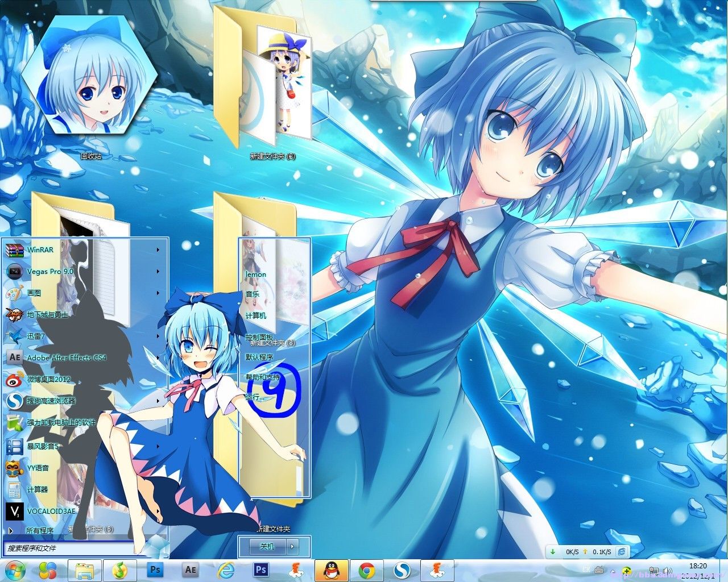Expand the WinRAR submenu arrow
728x582 pixels.
tap(158, 250)
